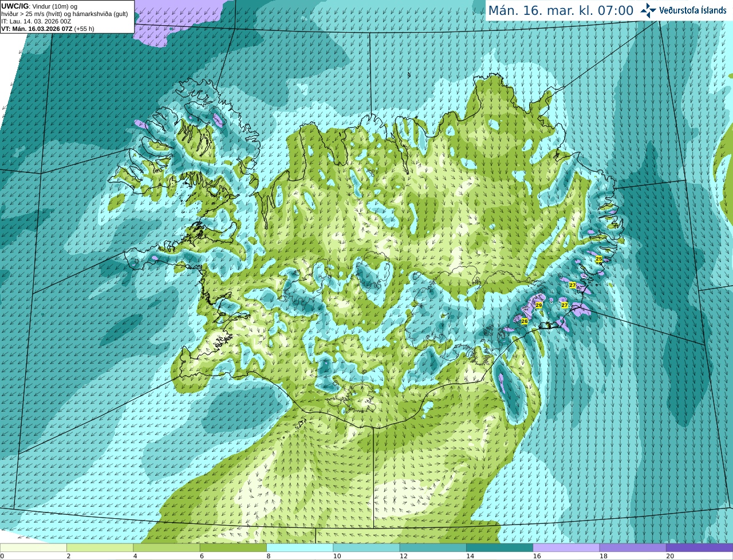Select the hviður > 25 m/s description line
The height and width of the screenshot is (560, 733).
click(65, 14)
